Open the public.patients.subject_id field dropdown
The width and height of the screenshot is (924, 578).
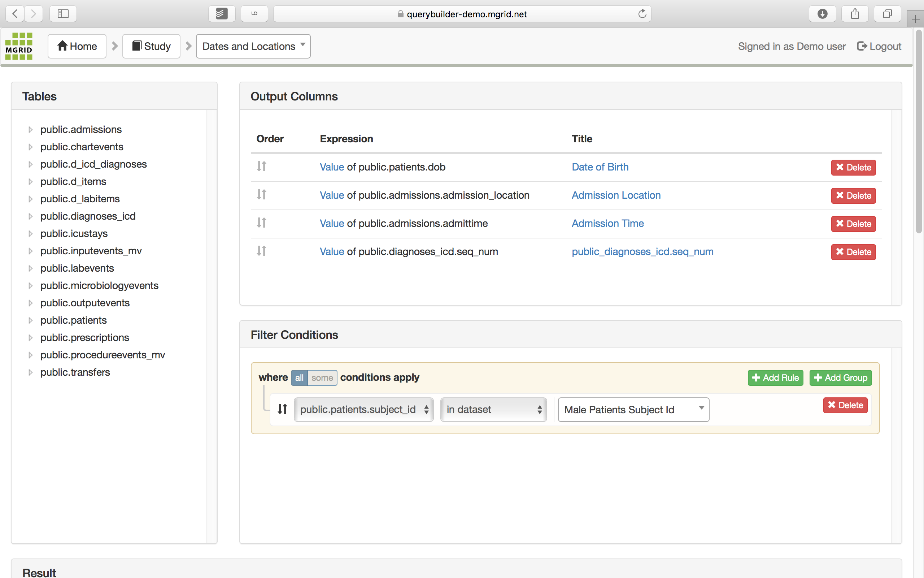(363, 409)
